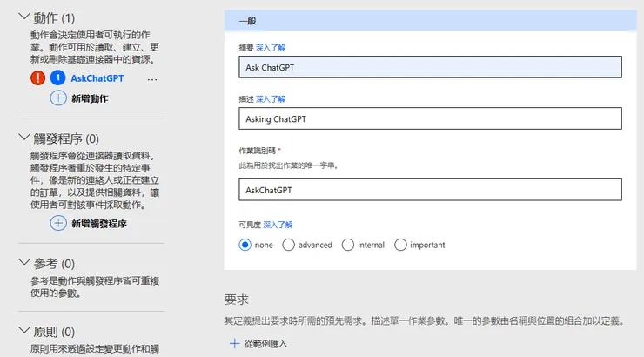
Task: Click the 新增觸發程序 button label
Action: coord(99,224)
